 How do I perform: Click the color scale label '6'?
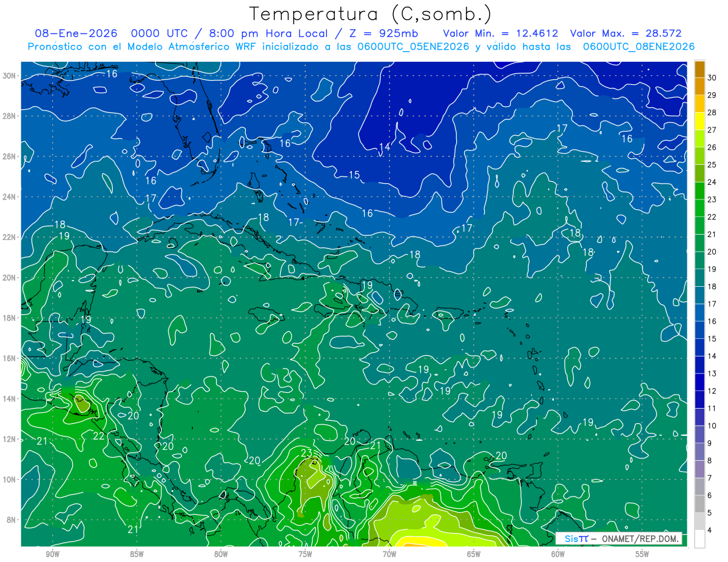point(710,496)
